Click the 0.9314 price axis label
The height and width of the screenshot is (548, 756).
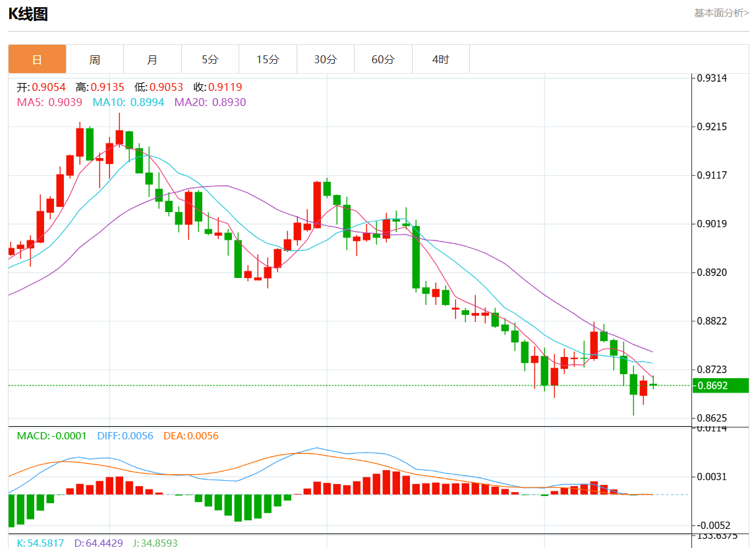712,78
